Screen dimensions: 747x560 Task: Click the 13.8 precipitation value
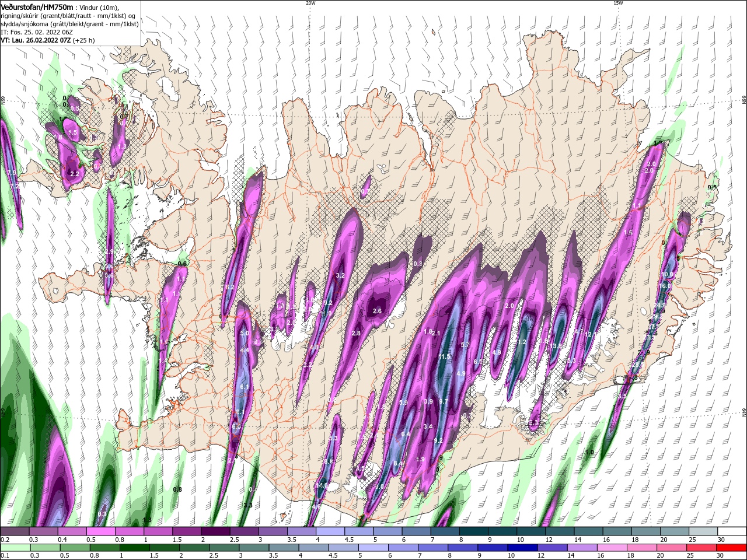pyautogui.click(x=557, y=346)
